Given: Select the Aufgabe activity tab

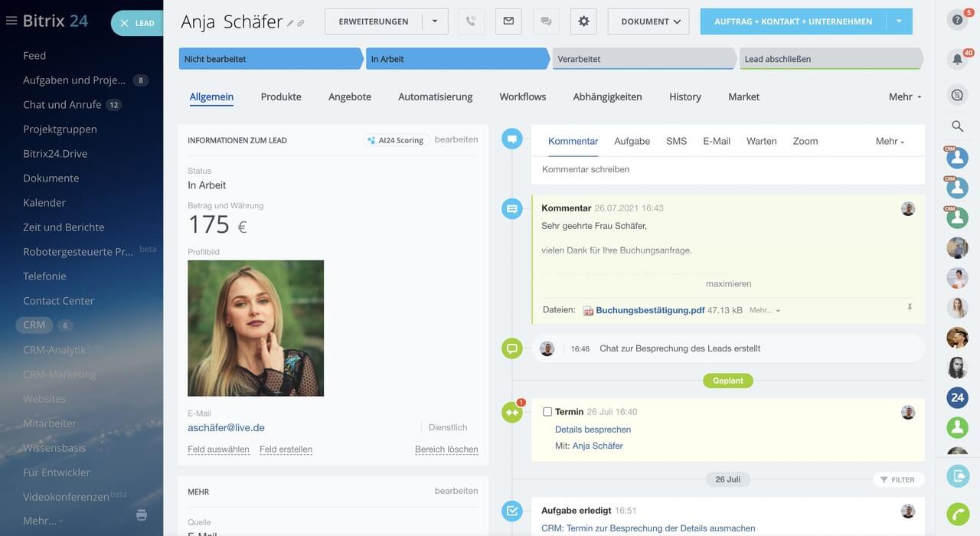Looking at the screenshot, I should coord(632,141).
